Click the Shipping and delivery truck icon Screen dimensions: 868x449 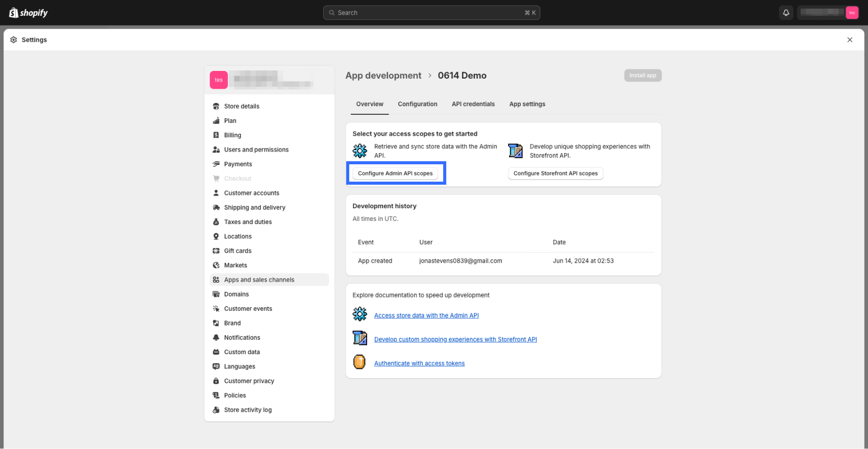216,208
